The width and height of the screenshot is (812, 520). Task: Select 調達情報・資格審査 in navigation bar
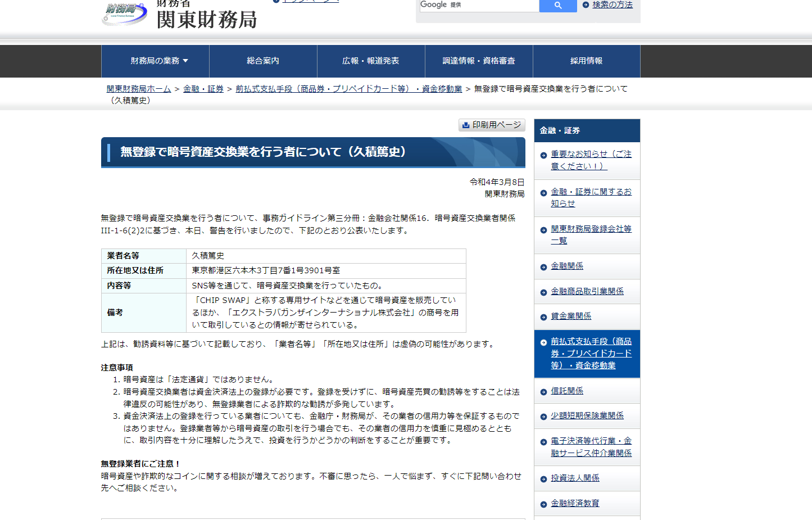tap(479, 61)
